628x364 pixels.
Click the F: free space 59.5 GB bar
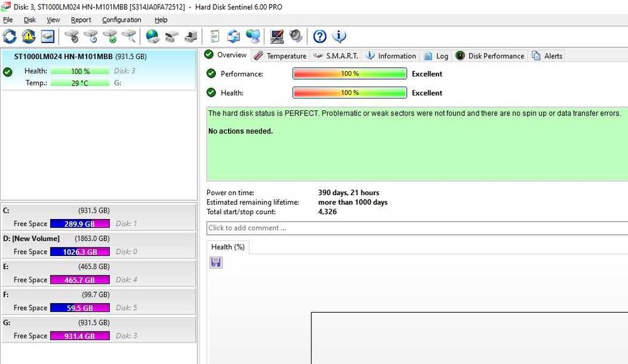[80, 308]
